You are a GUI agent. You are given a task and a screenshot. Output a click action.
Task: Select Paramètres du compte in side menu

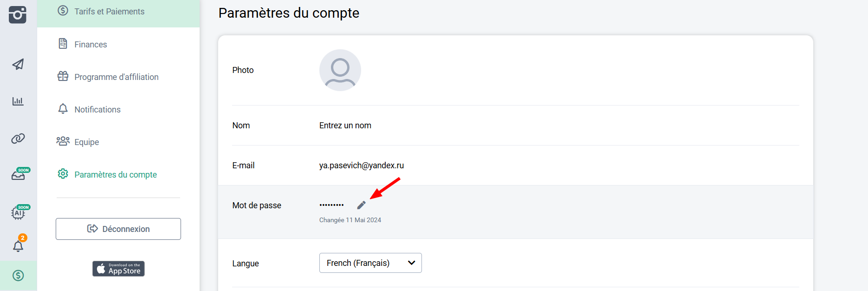(x=116, y=175)
